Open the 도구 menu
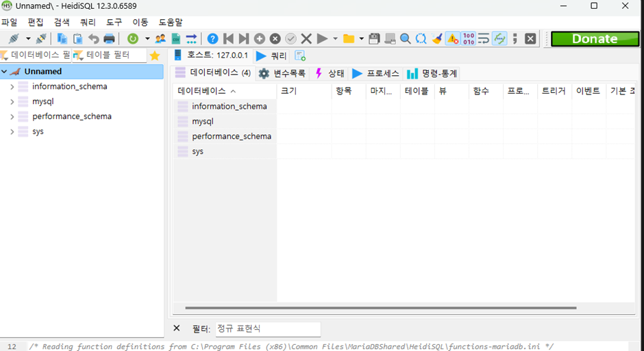 click(x=114, y=22)
